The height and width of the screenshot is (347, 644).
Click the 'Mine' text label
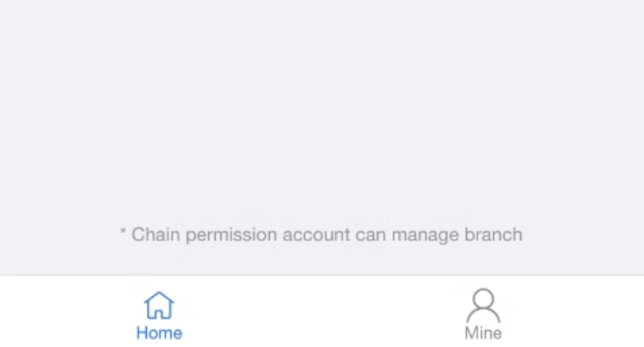(483, 333)
